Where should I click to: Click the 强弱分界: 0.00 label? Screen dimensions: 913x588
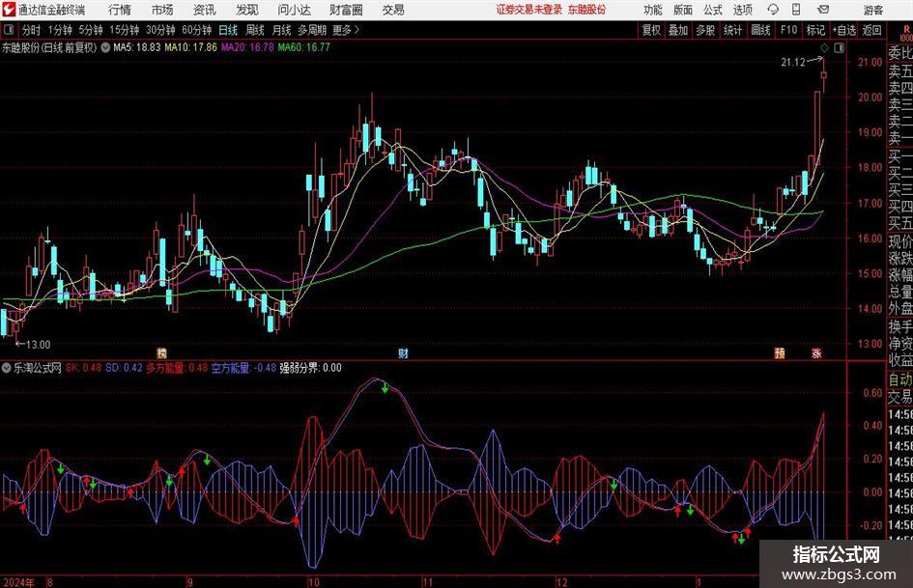[x=311, y=367]
